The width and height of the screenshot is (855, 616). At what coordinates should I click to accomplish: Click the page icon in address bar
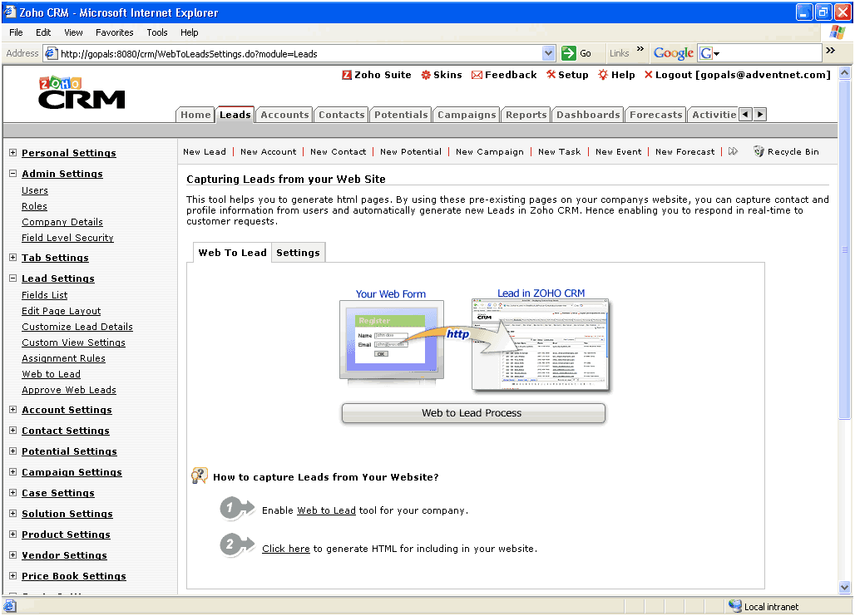[51, 53]
